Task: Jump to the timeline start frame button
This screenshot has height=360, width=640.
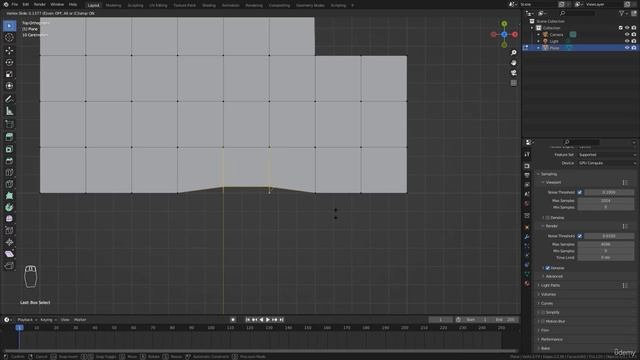Action: [248, 320]
